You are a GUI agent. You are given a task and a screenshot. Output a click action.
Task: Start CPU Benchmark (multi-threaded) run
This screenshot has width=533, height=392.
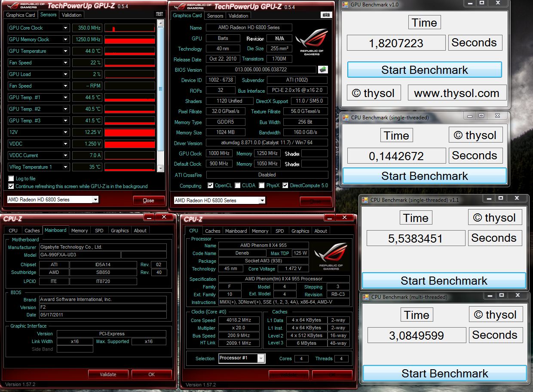445,374
